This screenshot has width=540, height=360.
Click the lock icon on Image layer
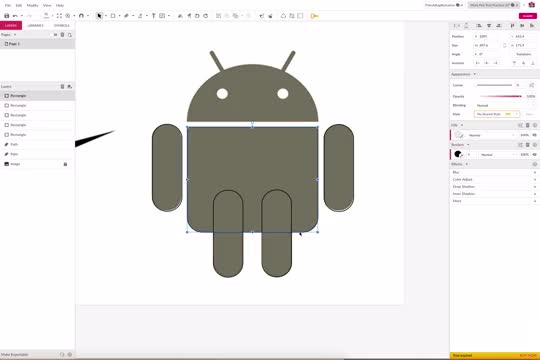tap(65, 164)
